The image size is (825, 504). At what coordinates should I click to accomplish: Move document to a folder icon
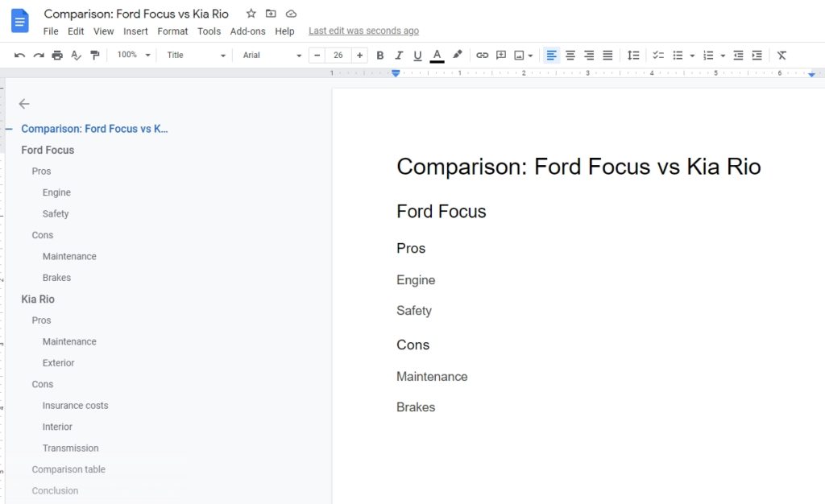pyautogui.click(x=271, y=14)
